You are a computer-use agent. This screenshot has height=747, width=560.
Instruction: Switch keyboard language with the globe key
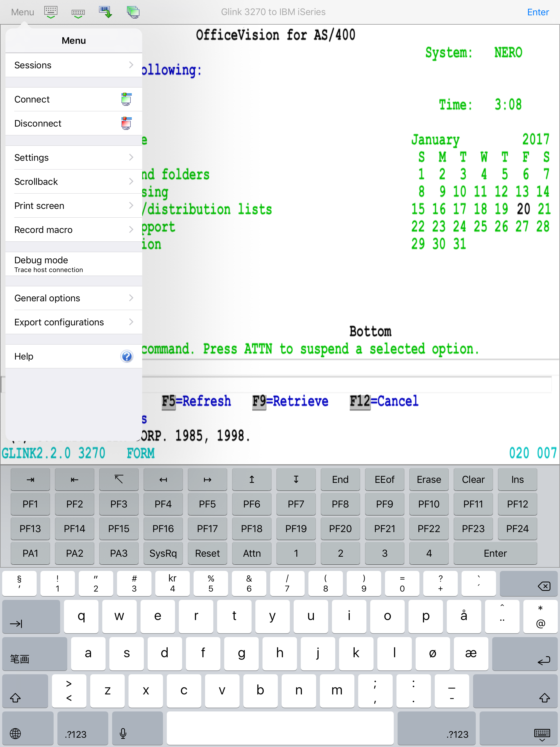click(16, 734)
